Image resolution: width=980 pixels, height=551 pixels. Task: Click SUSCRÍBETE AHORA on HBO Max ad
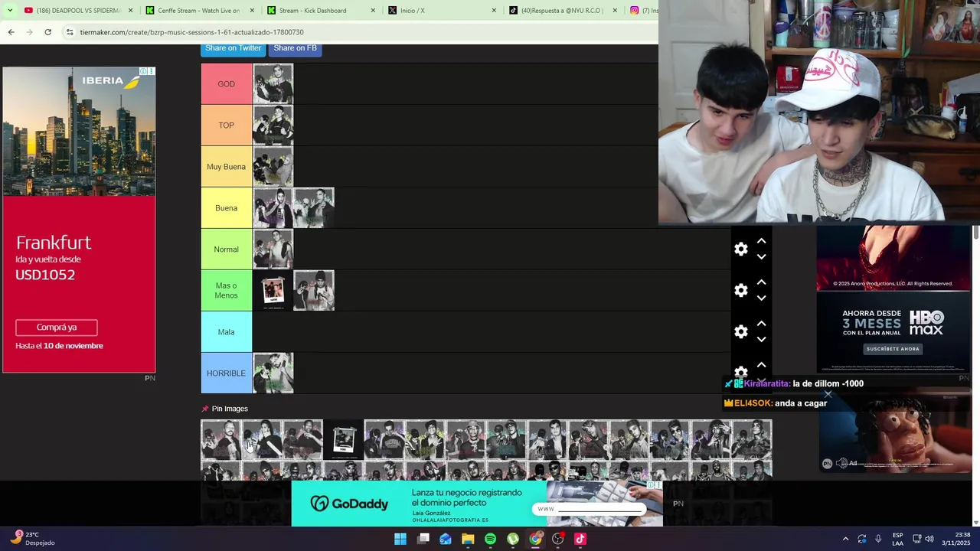893,349
